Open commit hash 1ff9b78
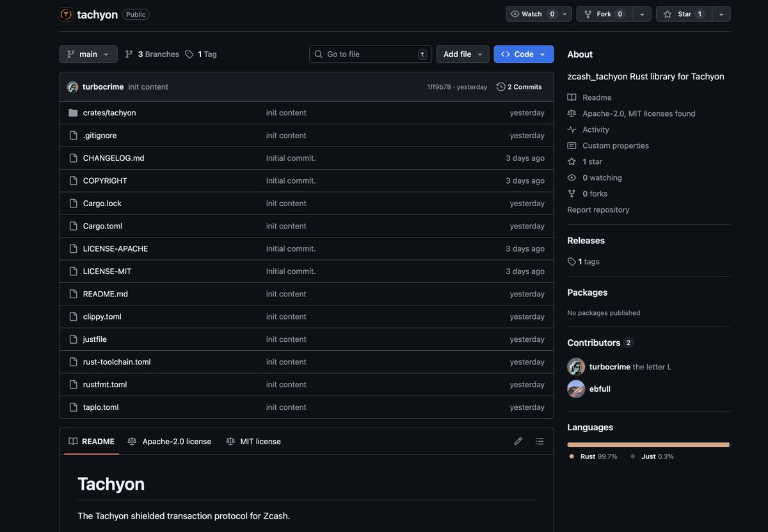768x532 pixels. [x=439, y=87]
